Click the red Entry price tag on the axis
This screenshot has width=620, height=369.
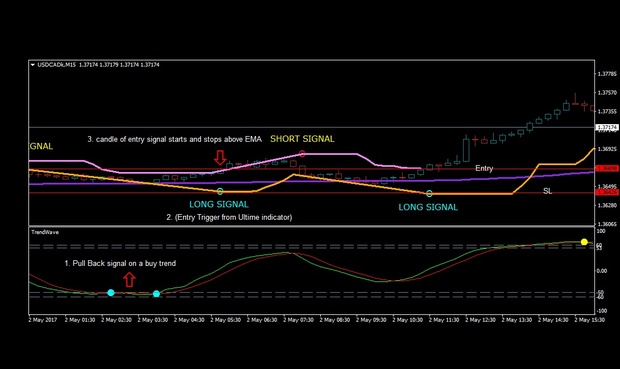coord(607,168)
